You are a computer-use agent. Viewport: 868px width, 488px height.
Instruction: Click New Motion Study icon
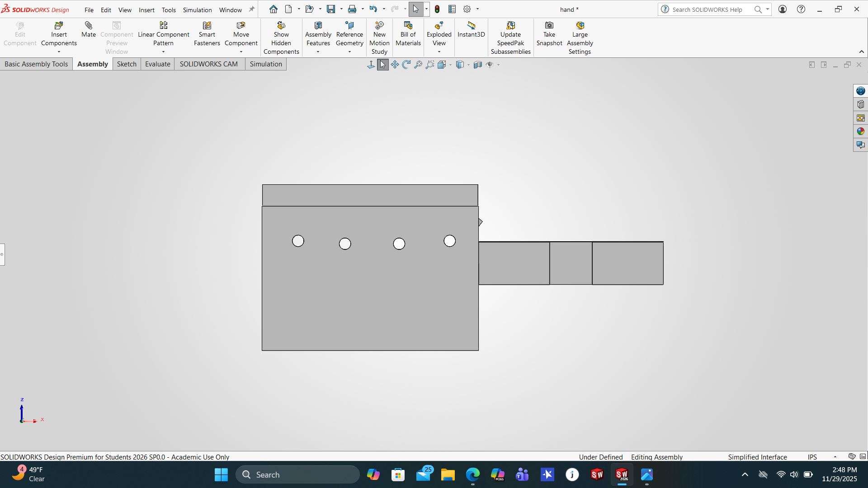379,26
